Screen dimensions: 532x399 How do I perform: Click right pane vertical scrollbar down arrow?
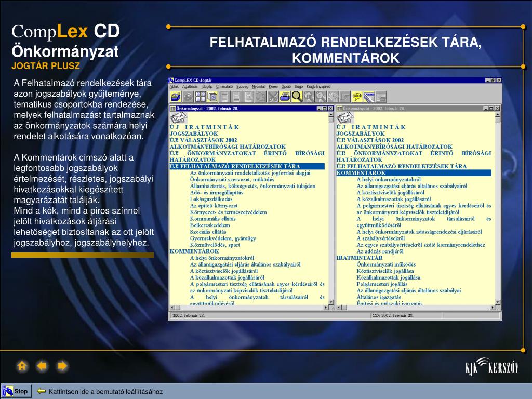pyautogui.click(x=498, y=302)
